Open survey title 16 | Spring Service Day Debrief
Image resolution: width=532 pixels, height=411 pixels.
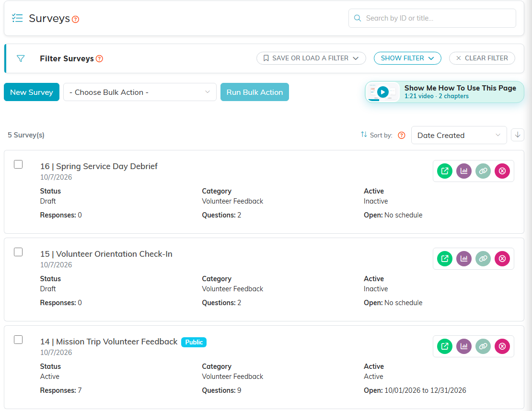point(99,166)
